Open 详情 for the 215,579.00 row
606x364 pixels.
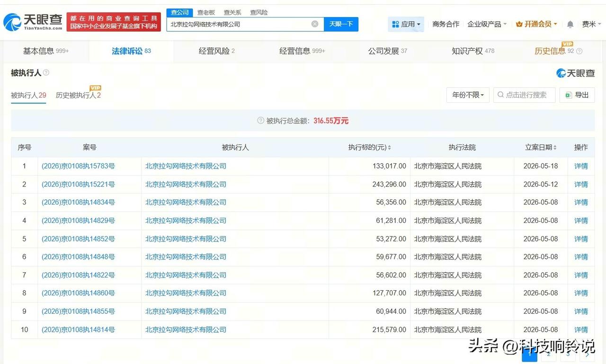click(581, 329)
